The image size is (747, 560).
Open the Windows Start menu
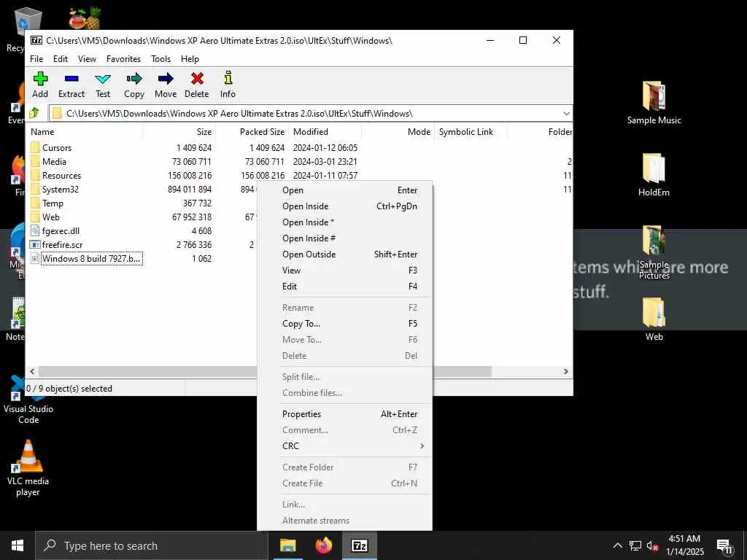tap(18, 545)
